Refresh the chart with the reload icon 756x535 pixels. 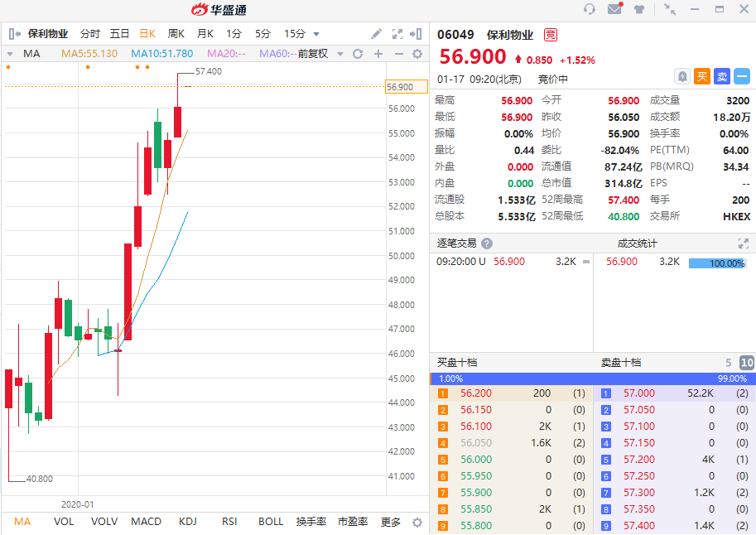(x=358, y=54)
